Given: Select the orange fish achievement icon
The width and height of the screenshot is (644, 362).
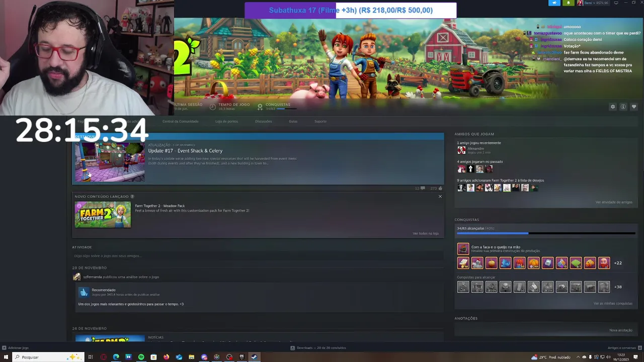Looking at the screenshot, I should (590, 262).
